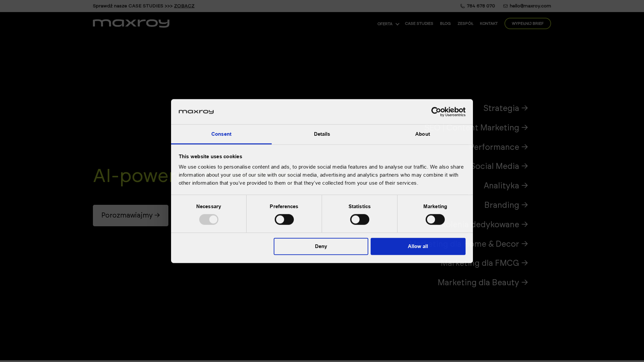644x362 pixels.
Task: Open the CASE STUDIES menu item
Action: [x=419, y=23]
